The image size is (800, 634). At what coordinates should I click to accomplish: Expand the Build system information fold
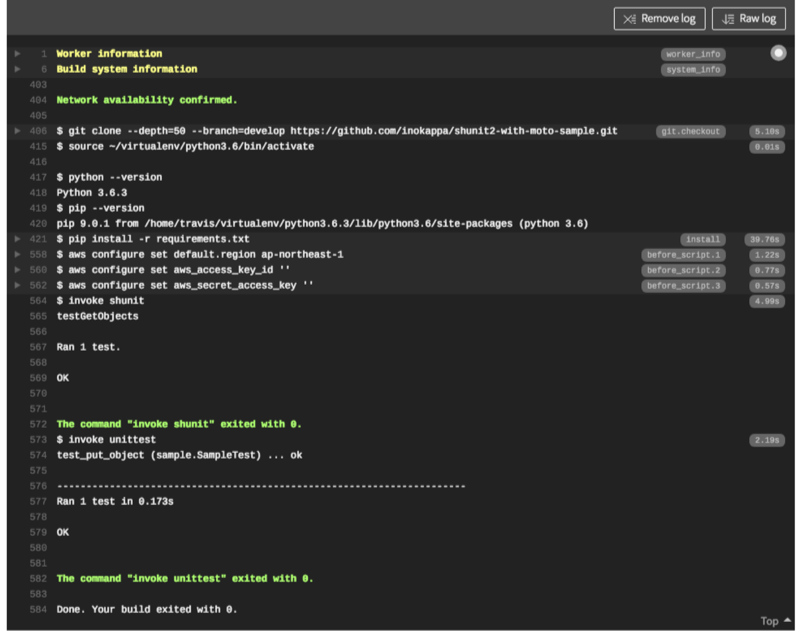[17, 69]
